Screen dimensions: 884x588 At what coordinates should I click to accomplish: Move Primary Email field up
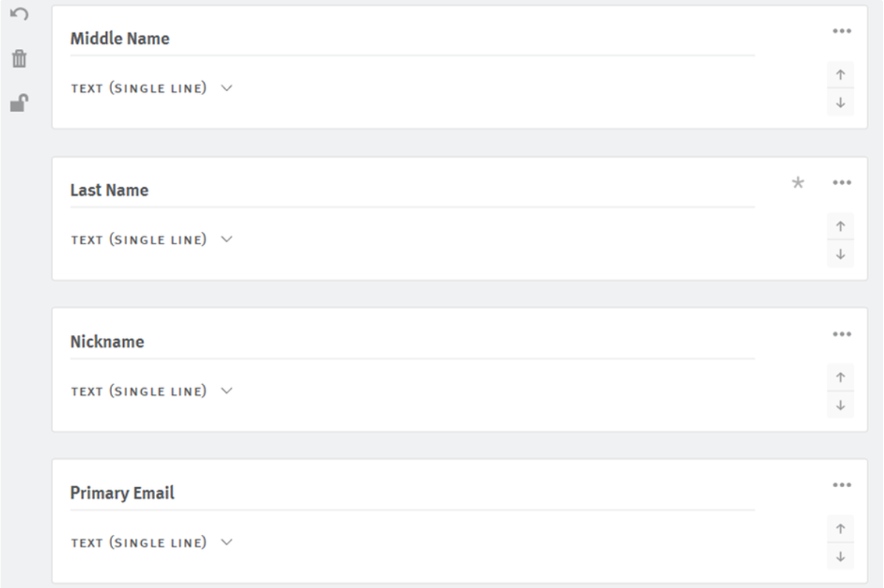click(x=840, y=529)
